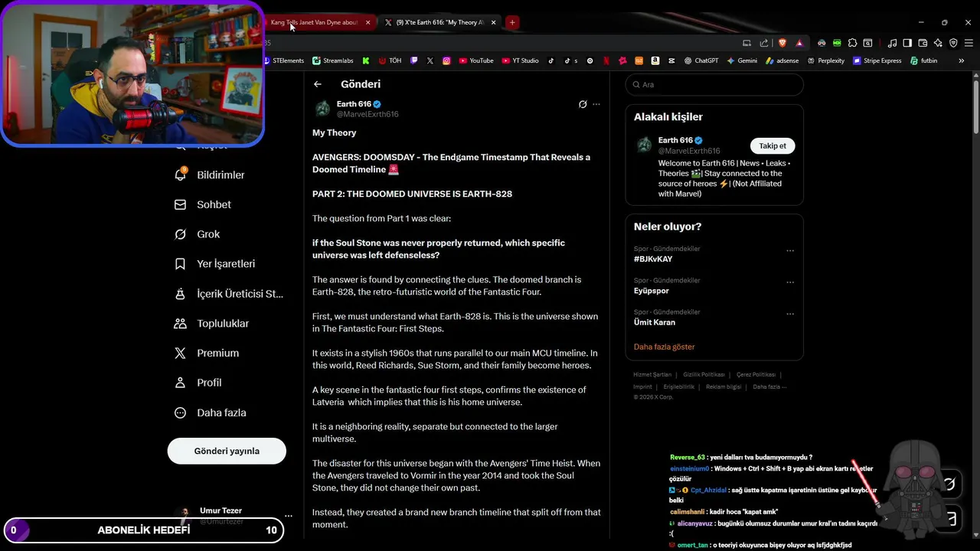Expand footer Daha fazla options
This screenshot has height=551, width=980.
click(769, 386)
